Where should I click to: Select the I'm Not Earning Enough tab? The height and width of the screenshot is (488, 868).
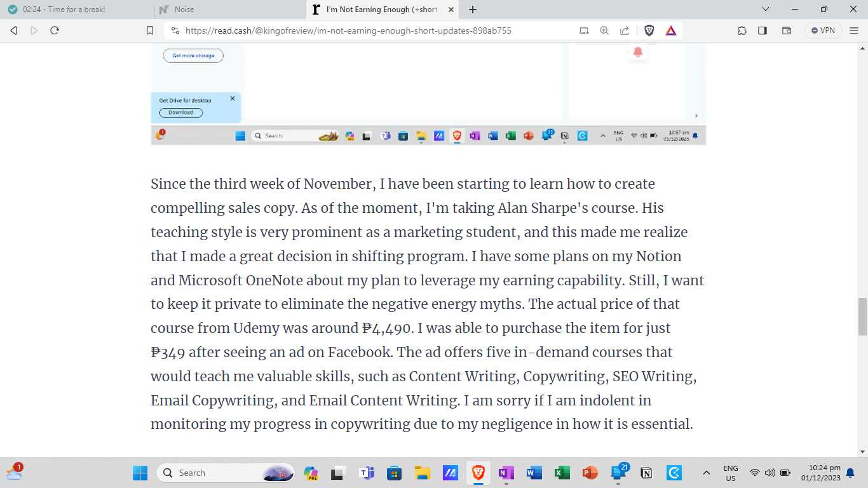383,10
